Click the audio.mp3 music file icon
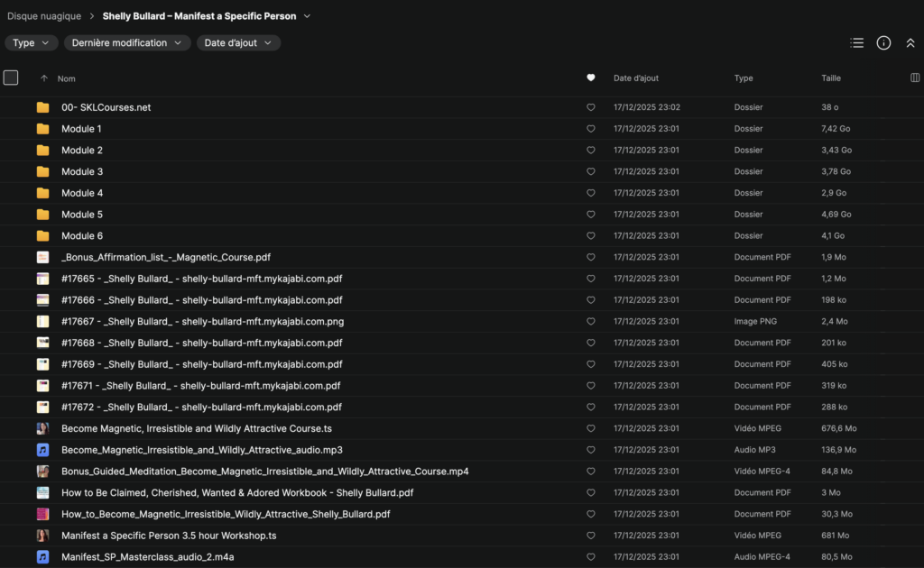 click(42, 450)
